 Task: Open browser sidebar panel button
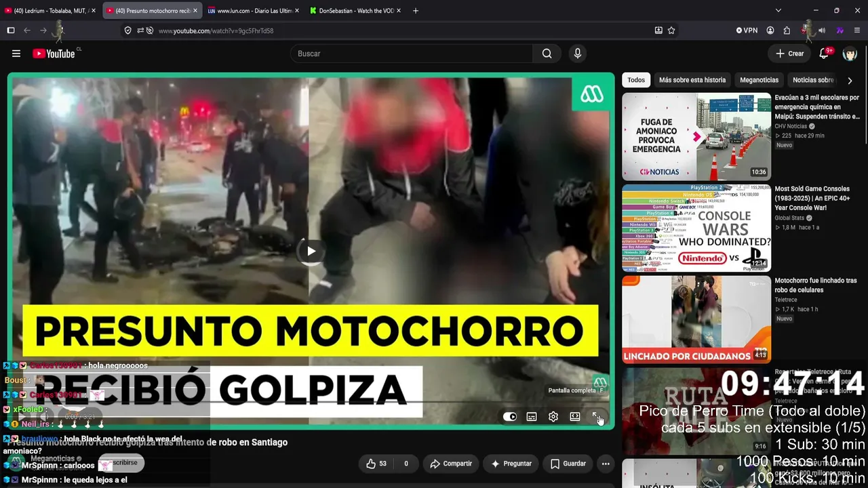pos(11,30)
